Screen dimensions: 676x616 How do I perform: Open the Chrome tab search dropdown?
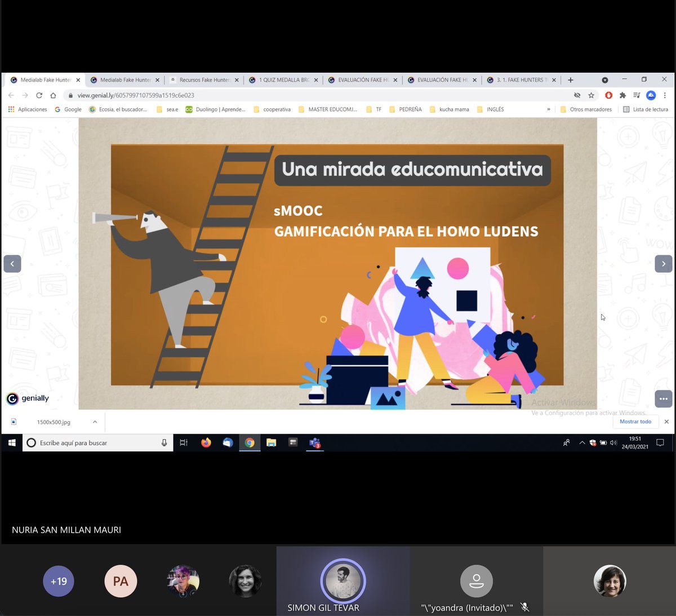[604, 80]
